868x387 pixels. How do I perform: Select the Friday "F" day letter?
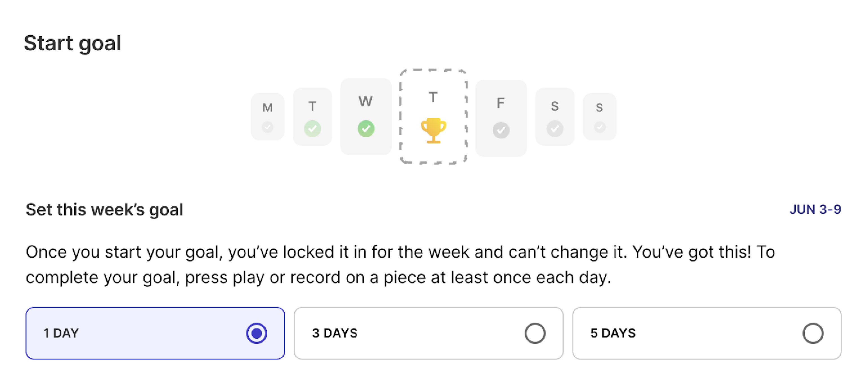point(501,103)
